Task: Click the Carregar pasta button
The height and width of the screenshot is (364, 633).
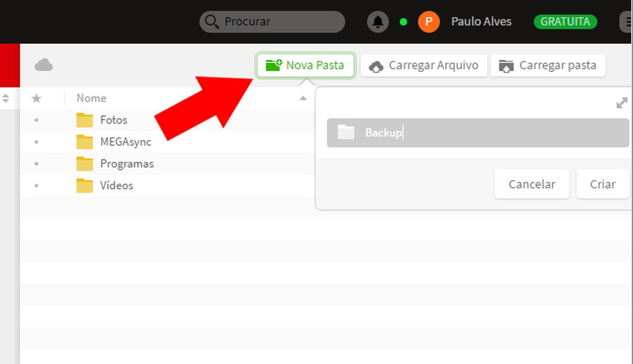Action: click(548, 66)
